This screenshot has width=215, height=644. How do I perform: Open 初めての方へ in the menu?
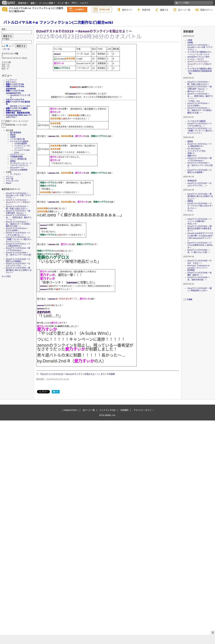point(12,82)
